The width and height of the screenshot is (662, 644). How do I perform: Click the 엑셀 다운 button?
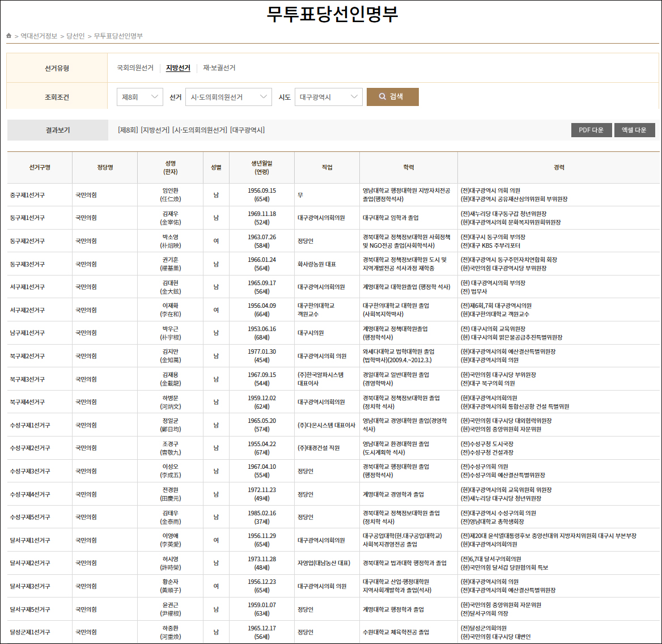[634, 130]
